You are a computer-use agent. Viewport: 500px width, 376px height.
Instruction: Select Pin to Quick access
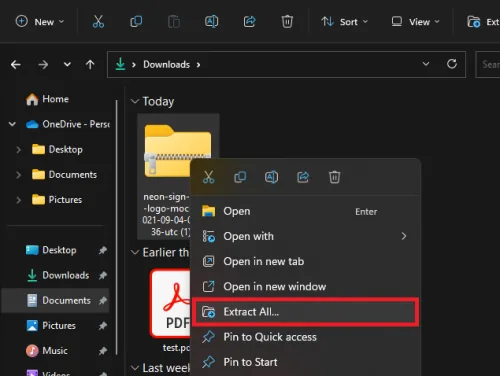pyautogui.click(x=305, y=337)
